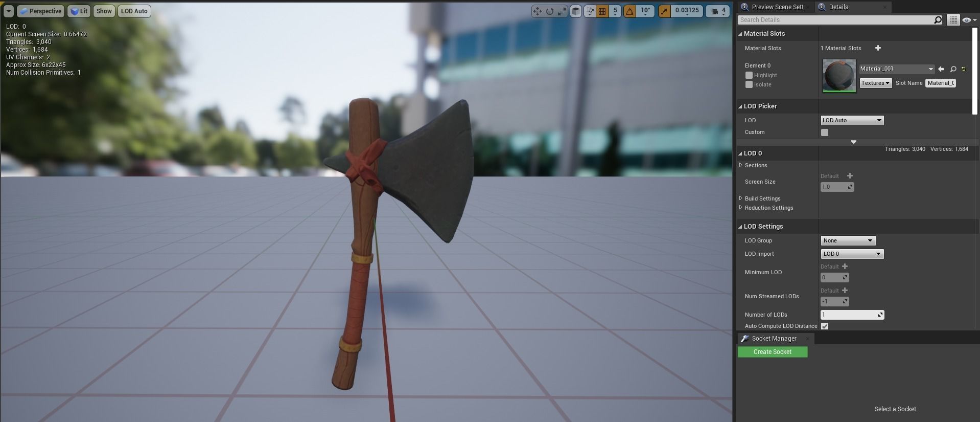Image resolution: width=980 pixels, height=422 pixels.
Task: Open the surface snapping options icon
Action: [590, 11]
